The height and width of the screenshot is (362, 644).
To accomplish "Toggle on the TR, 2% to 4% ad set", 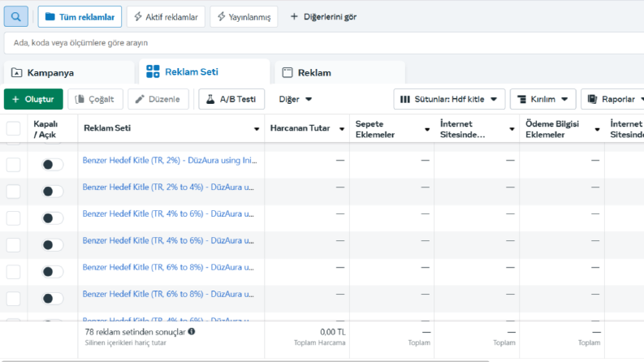I will [53, 192].
